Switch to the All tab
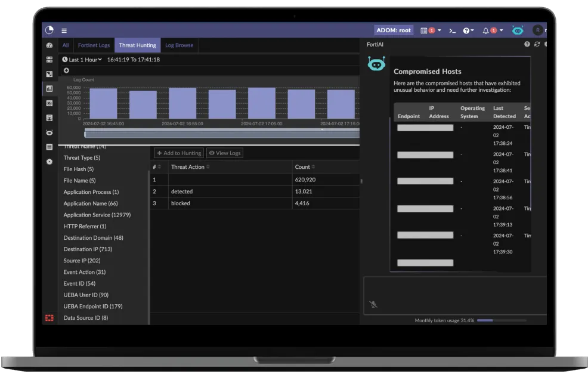Viewport: 588px width, 380px height. [66, 45]
